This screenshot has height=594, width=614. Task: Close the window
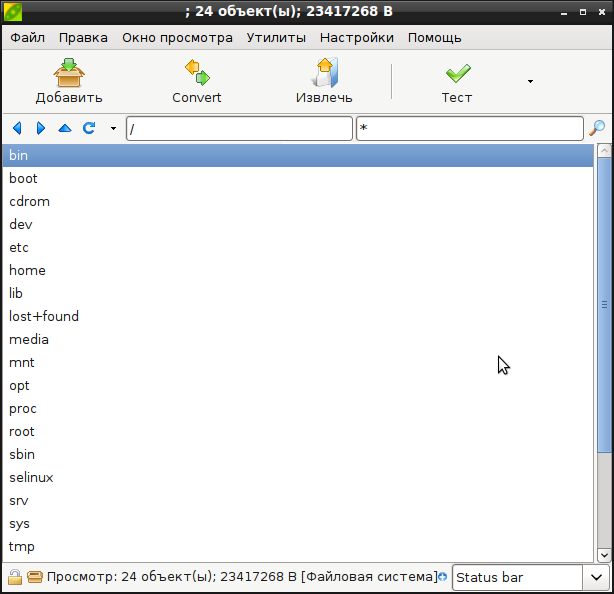pyautogui.click(x=602, y=13)
